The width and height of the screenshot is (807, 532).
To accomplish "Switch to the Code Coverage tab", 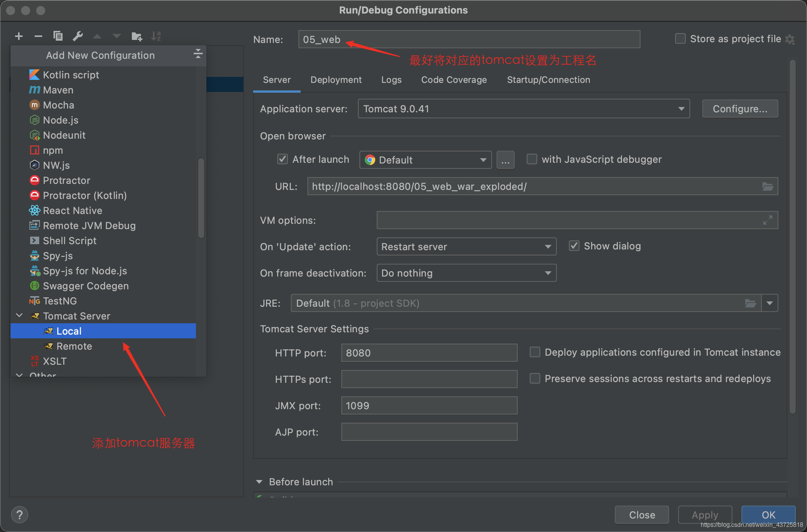I will tap(454, 80).
